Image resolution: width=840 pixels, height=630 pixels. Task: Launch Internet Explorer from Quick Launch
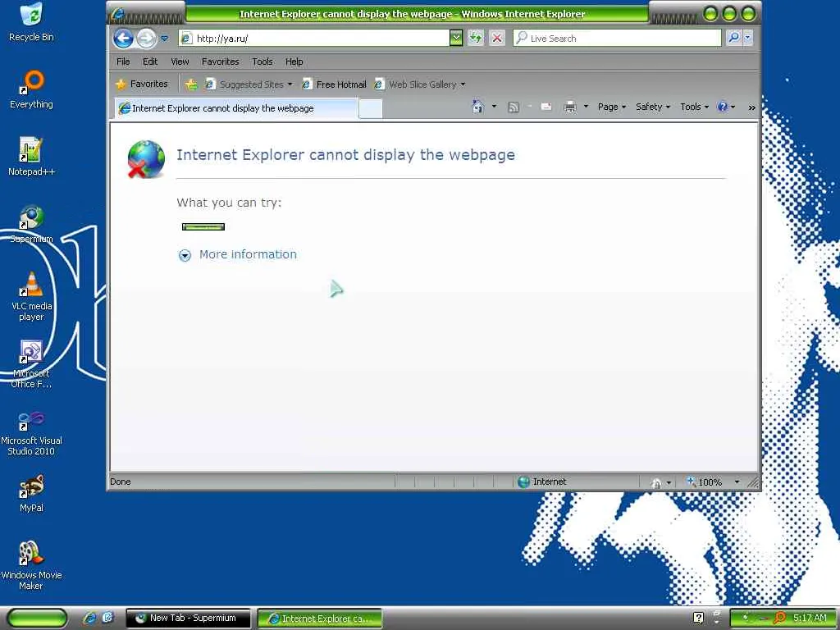(x=89, y=618)
